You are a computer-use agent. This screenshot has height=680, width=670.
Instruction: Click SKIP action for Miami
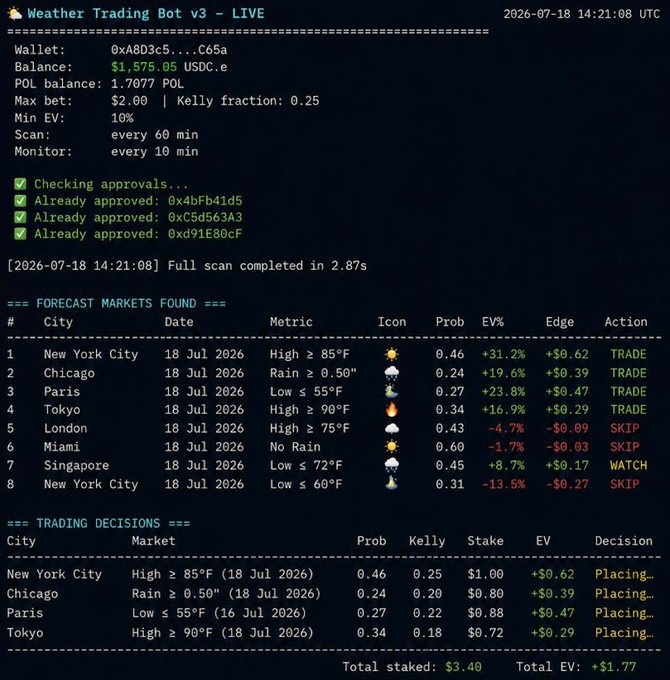pyautogui.click(x=625, y=447)
